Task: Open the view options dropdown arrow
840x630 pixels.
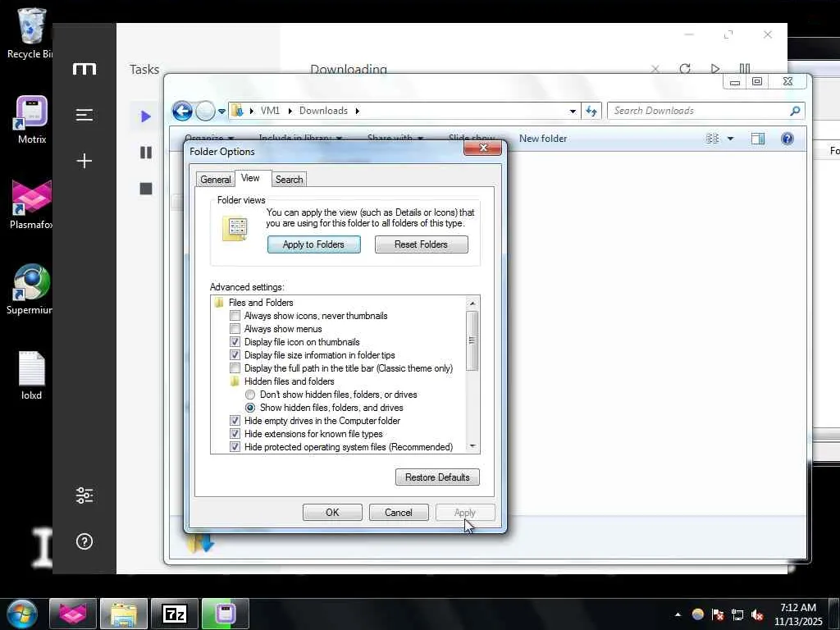Action: [x=730, y=139]
